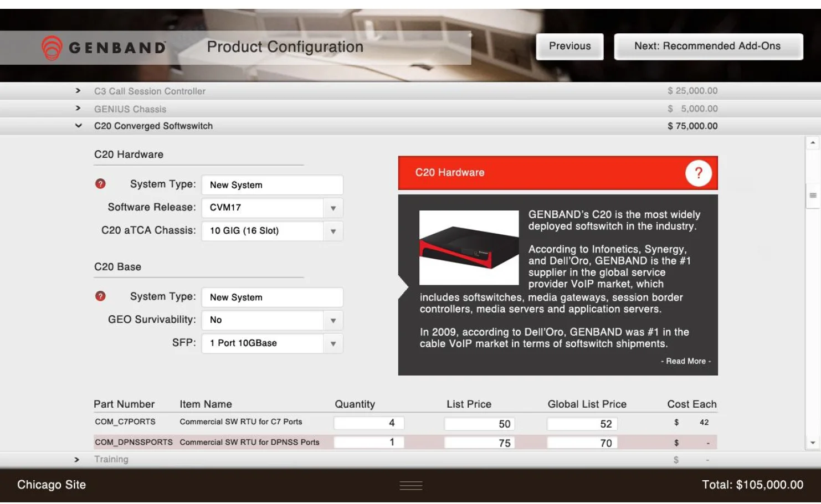Click the GENBAND logo icon
The image size is (821, 504).
52,48
